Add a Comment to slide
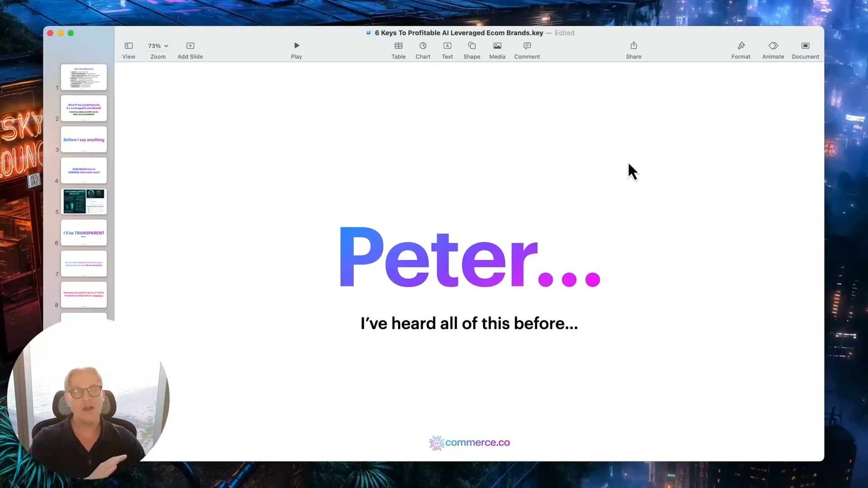This screenshot has height=488, width=868. 527,46
